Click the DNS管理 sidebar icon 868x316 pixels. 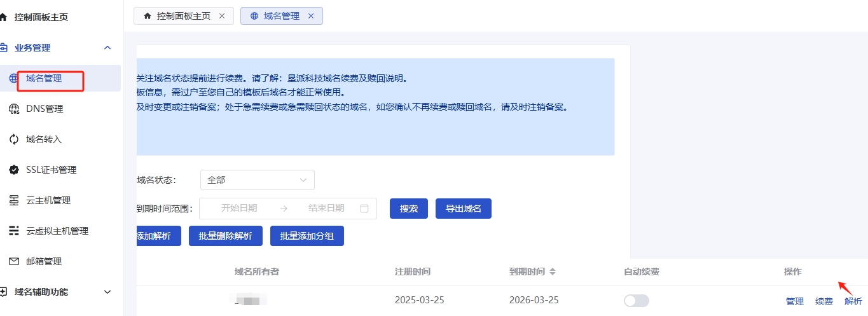pyautogui.click(x=13, y=109)
